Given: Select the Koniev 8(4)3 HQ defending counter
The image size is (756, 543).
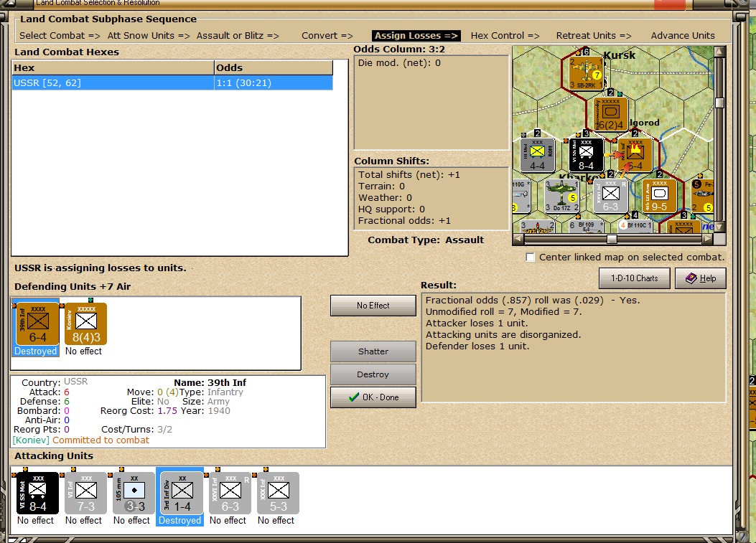Looking at the screenshot, I should (x=86, y=324).
